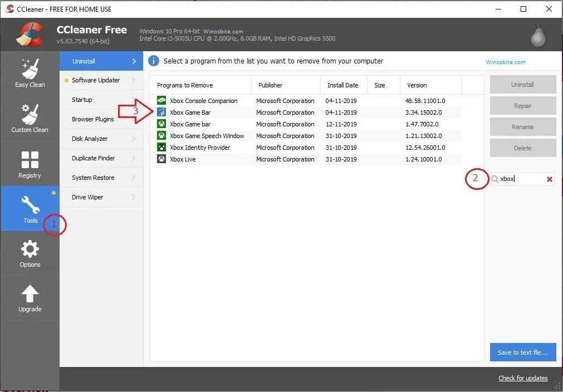Viewport: 563px width, 392px height.
Task: Select Xbox Console Companion row
Action: pyautogui.click(x=305, y=101)
